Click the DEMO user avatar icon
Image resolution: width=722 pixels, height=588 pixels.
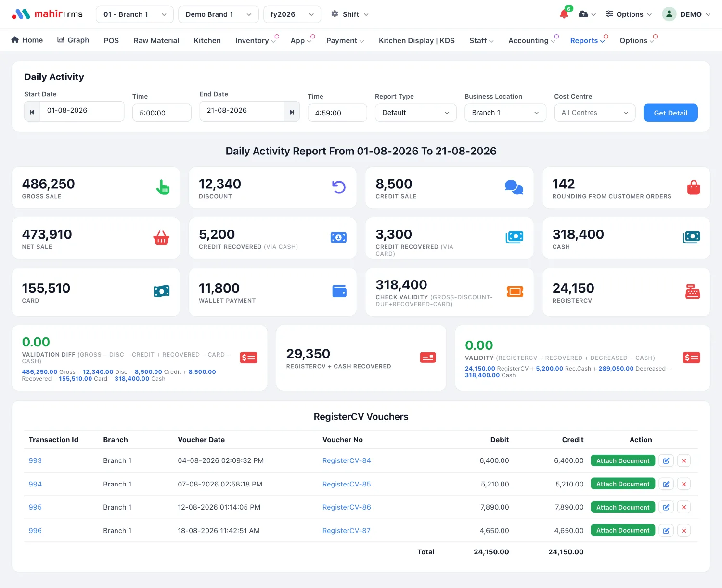(669, 14)
